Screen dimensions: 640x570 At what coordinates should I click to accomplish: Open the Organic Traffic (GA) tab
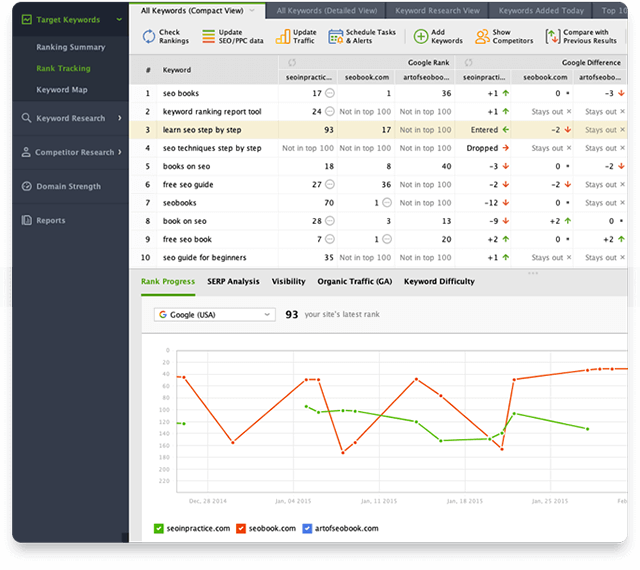pyautogui.click(x=355, y=281)
